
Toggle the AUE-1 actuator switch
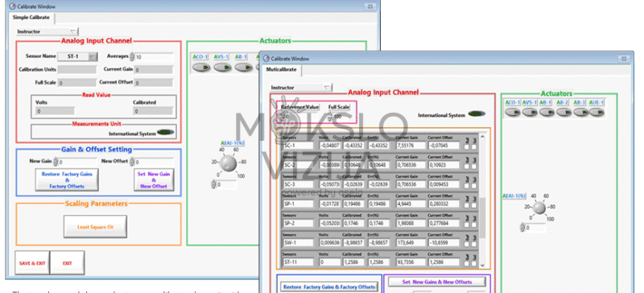(597, 112)
